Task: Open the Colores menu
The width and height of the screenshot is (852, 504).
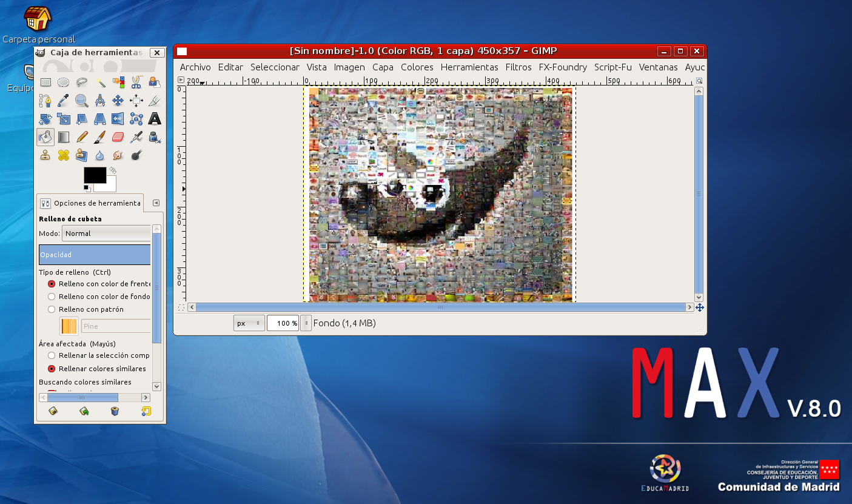Action: (417, 67)
